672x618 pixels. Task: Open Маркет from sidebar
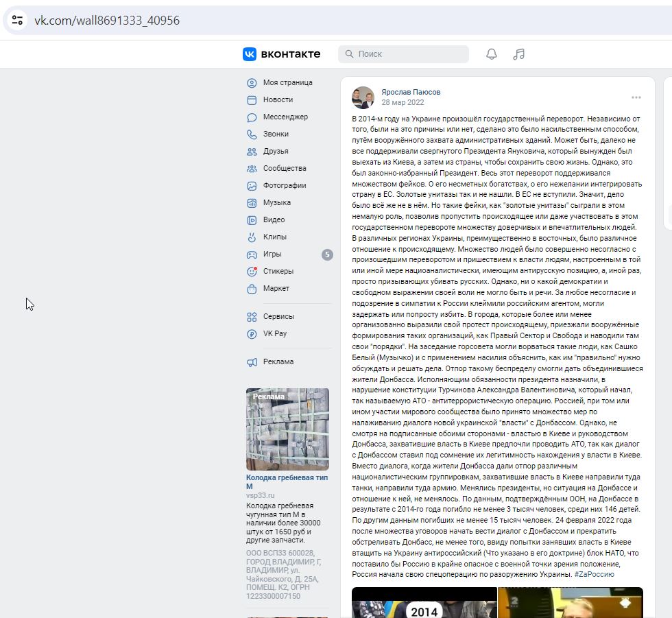tap(276, 288)
